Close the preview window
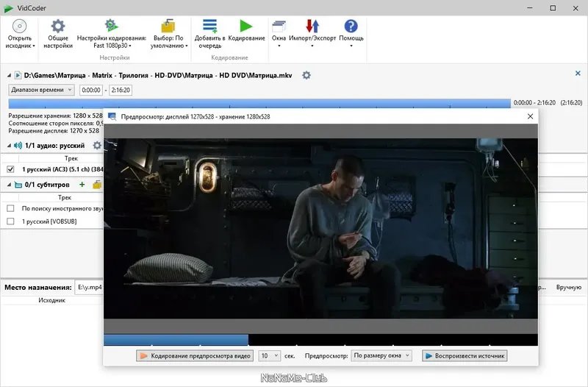588x387 pixels. (x=530, y=116)
